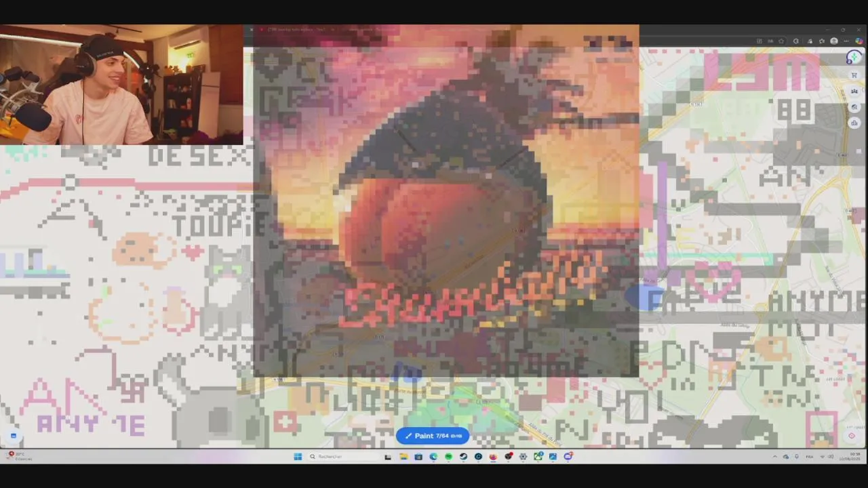Click the blue Paint 7/64 button
The width and height of the screenshot is (868, 488).
coord(433,436)
